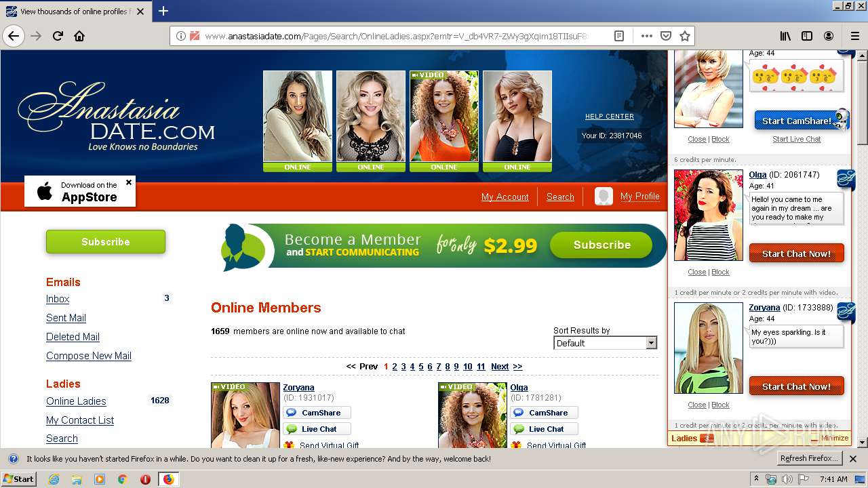The image size is (868, 488).
Task: Click Live Chat icon for Zoryana ID 1931017
Action: point(292,429)
